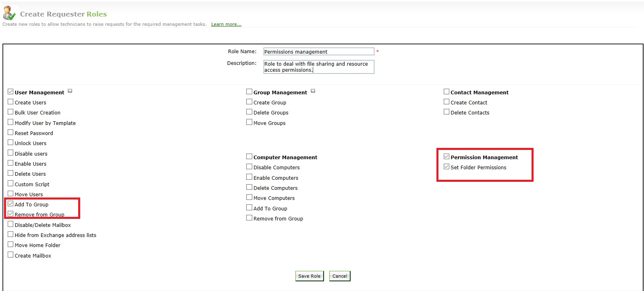Click the Role Name input field
The width and height of the screenshot is (644, 291).
[319, 52]
